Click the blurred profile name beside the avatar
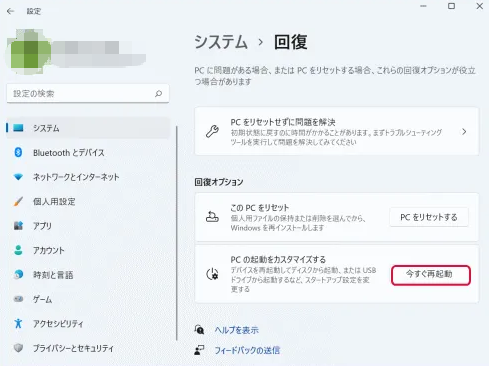This screenshot has width=489, height=366. click(x=100, y=53)
